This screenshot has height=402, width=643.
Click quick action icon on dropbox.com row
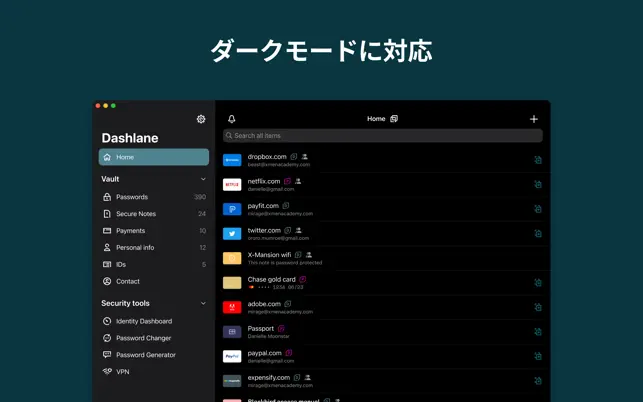[538, 160]
